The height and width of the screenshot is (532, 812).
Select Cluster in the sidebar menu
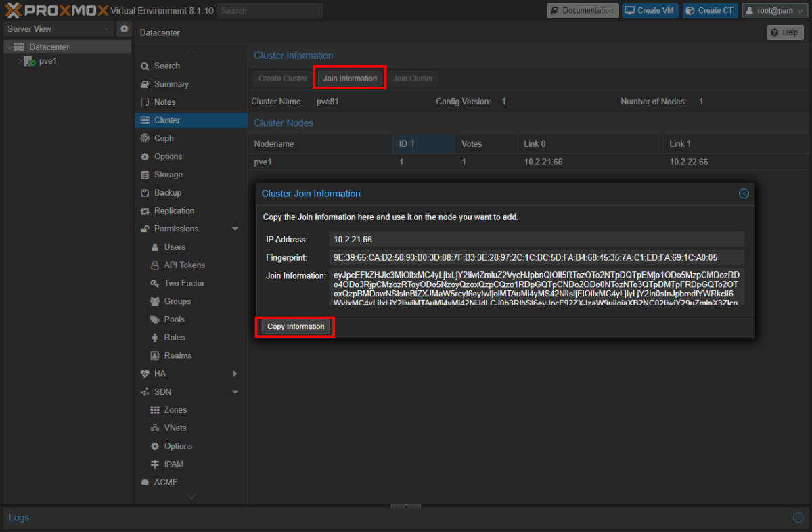click(x=191, y=120)
